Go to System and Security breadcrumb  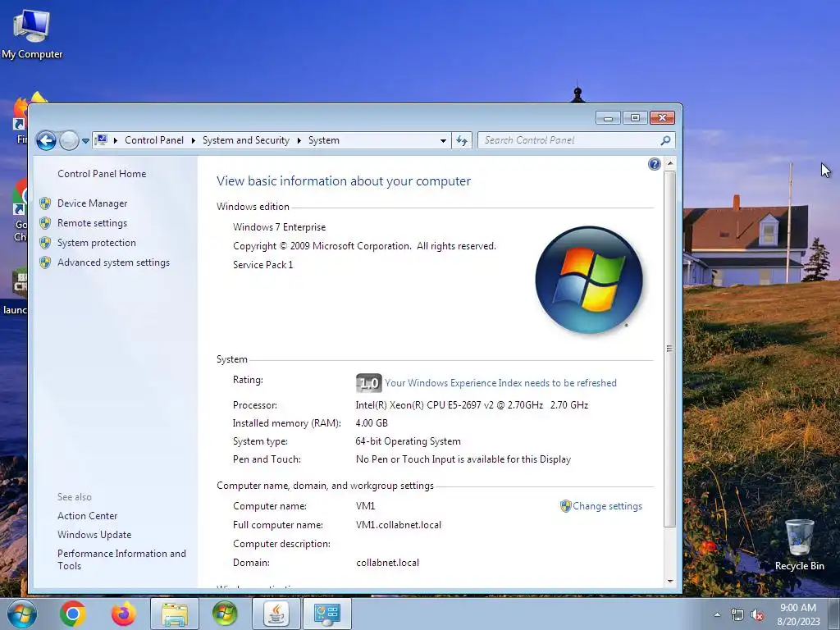tap(246, 140)
